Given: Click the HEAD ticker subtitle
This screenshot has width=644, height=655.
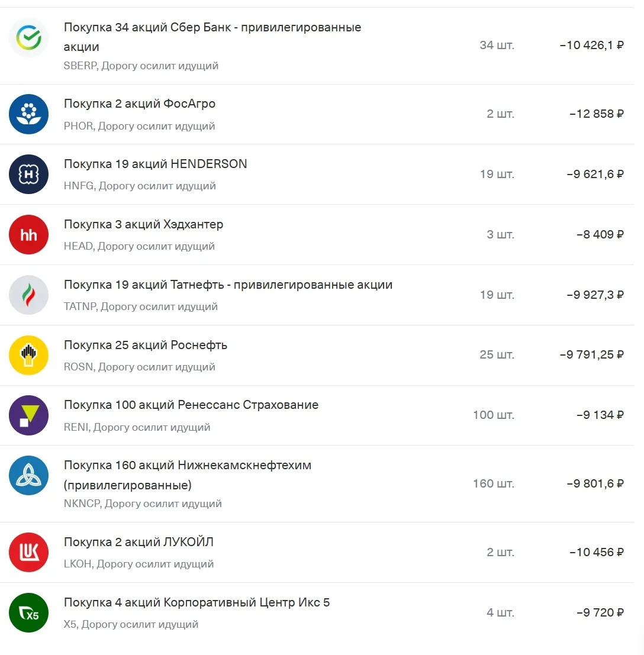Looking at the screenshot, I should pos(139,246).
